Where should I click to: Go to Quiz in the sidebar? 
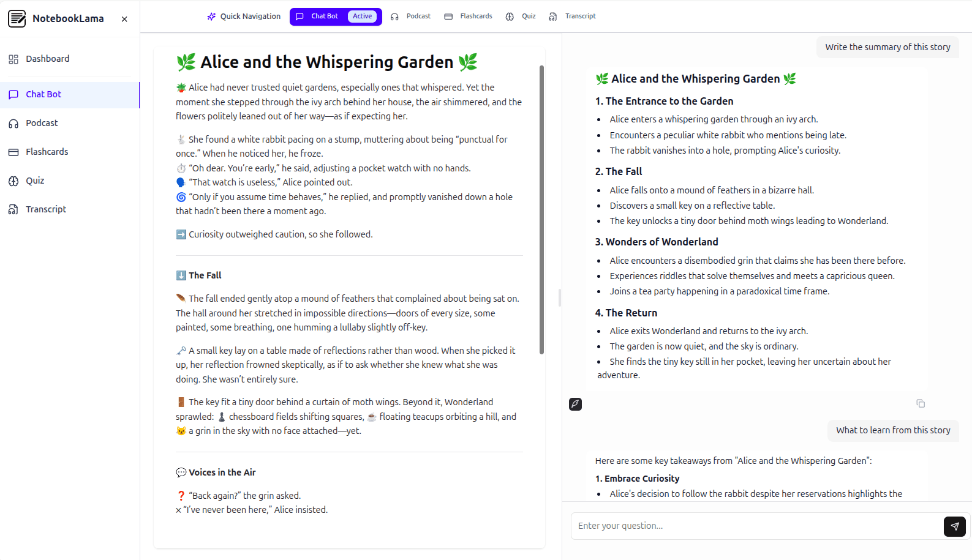coord(35,181)
